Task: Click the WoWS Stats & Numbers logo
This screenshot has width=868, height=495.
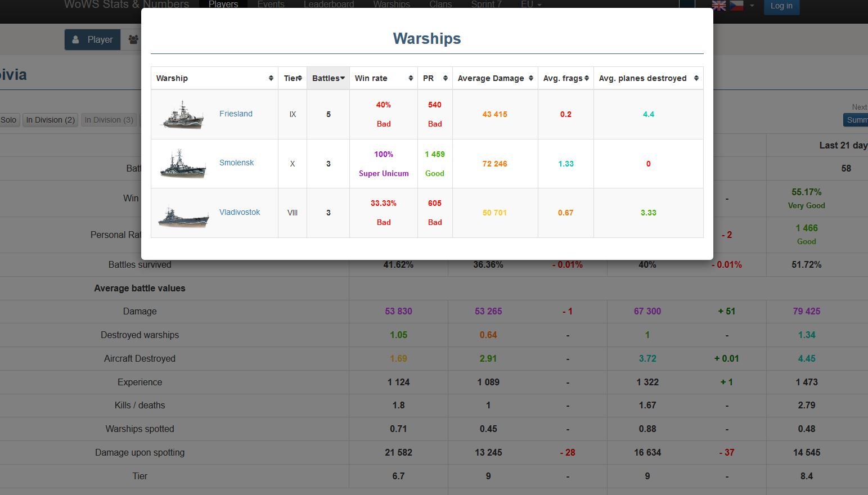Action: tap(127, 5)
